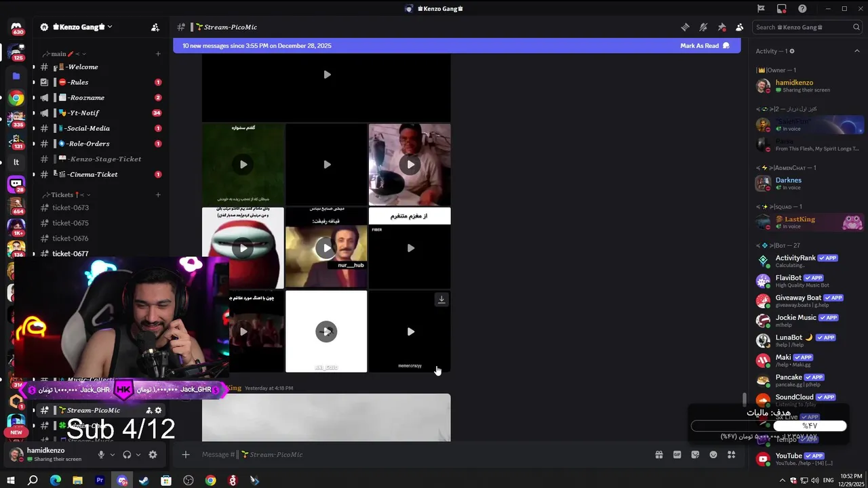Play the white background video thumbnail

click(x=327, y=331)
